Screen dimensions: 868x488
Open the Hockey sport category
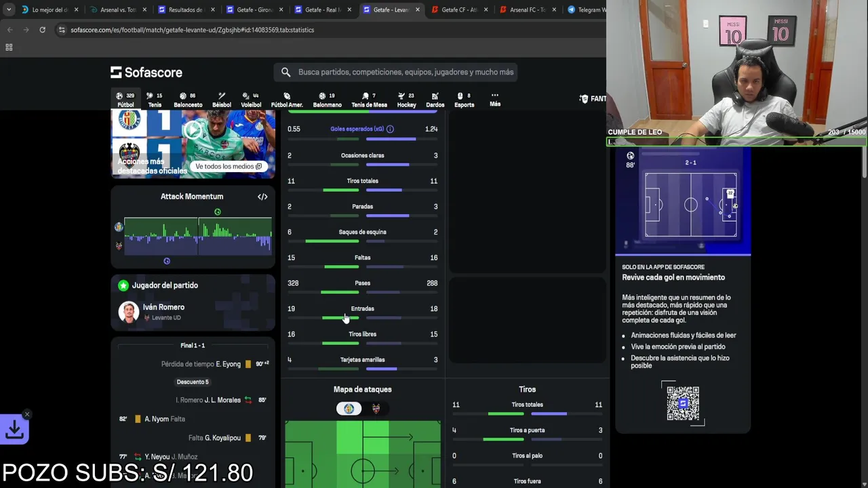(406, 100)
